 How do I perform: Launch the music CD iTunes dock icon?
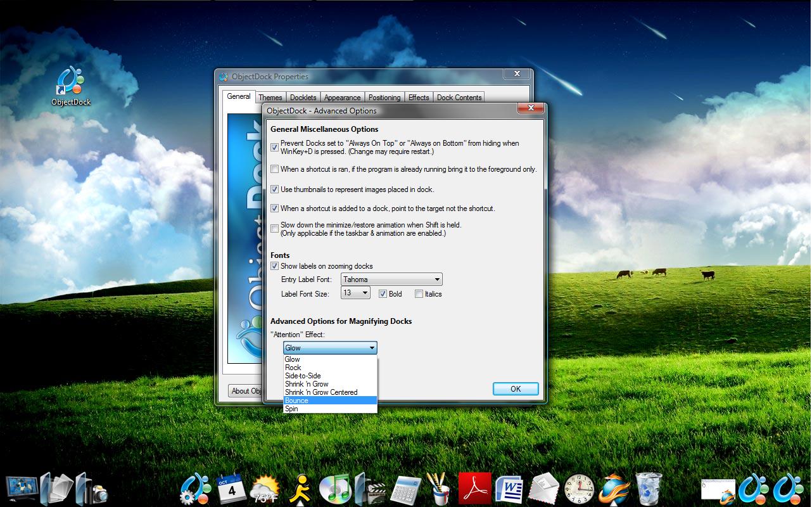(335, 489)
